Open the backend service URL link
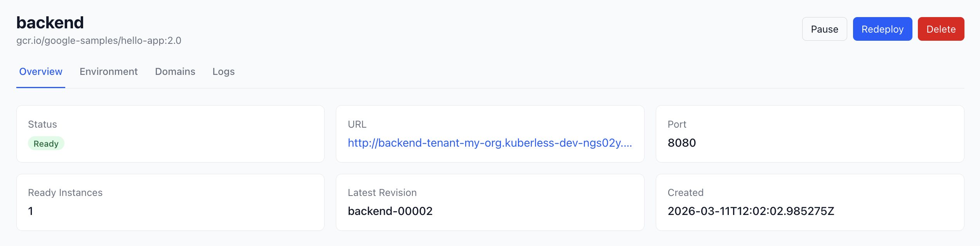This screenshot has width=980, height=246. click(490, 143)
